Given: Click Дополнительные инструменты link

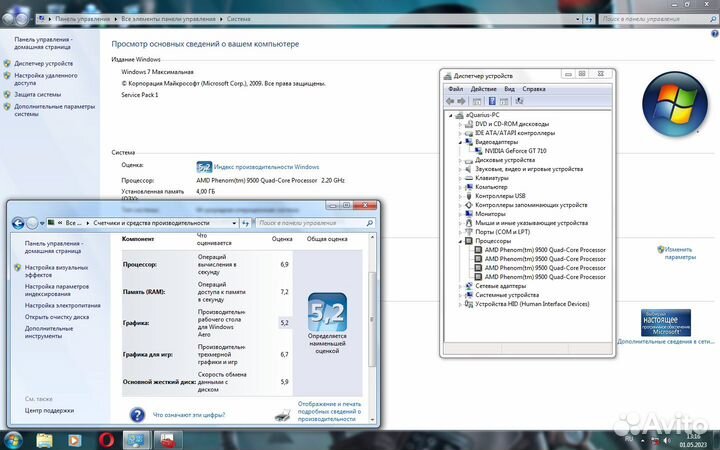Looking at the screenshot, I should pyautogui.click(x=49, y=332).
